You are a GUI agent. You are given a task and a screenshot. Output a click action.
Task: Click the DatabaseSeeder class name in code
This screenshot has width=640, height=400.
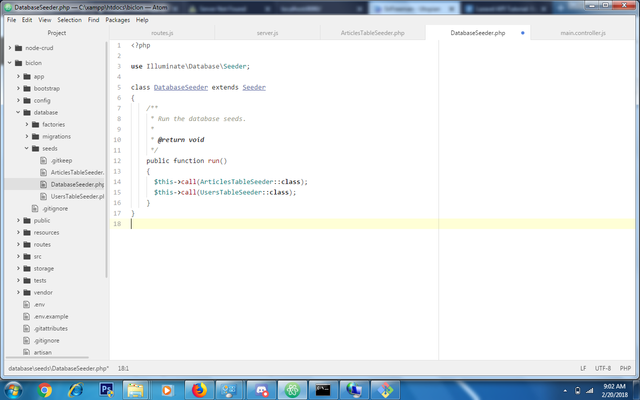point(181,87)
